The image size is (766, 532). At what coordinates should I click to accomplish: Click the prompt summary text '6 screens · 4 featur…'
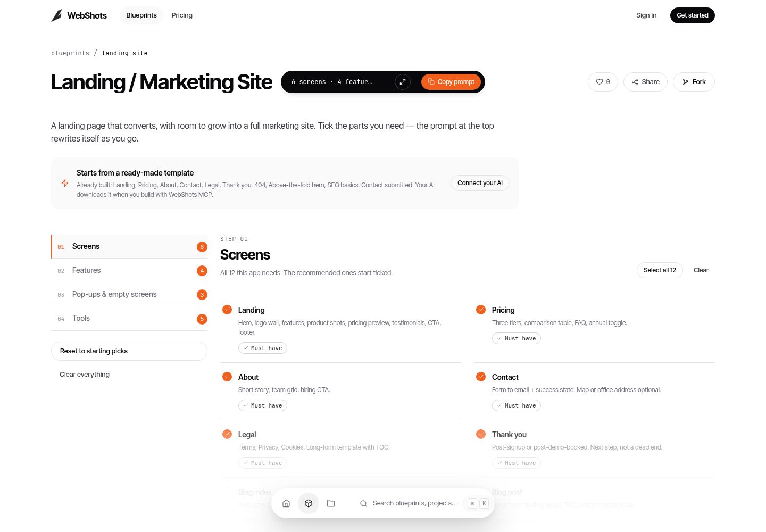click(332, 82)
